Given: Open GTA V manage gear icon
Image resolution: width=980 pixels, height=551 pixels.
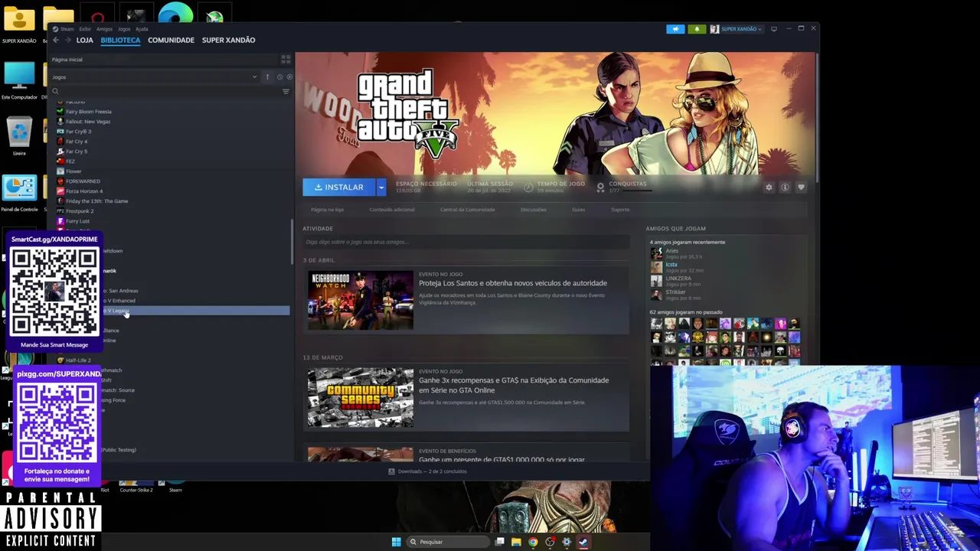Looking at the screenshot, I should tap(769, 187).
